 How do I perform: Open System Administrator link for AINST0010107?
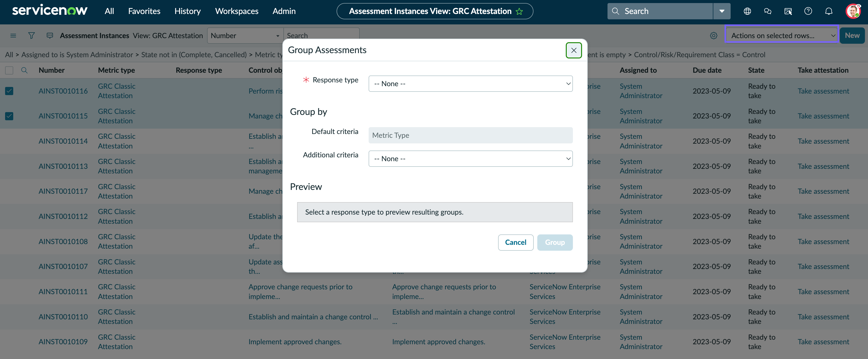point(641,267)
